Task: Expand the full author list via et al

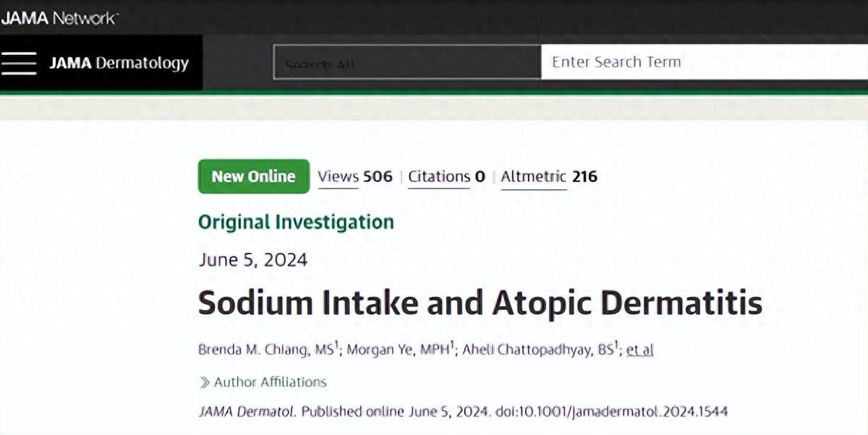Action: [639, 350]
